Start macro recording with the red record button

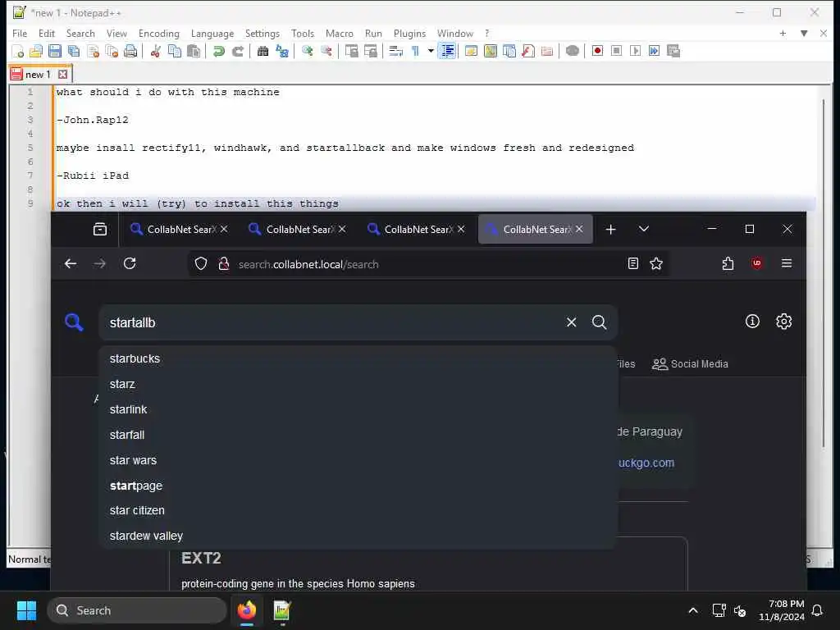coord(597,52)
